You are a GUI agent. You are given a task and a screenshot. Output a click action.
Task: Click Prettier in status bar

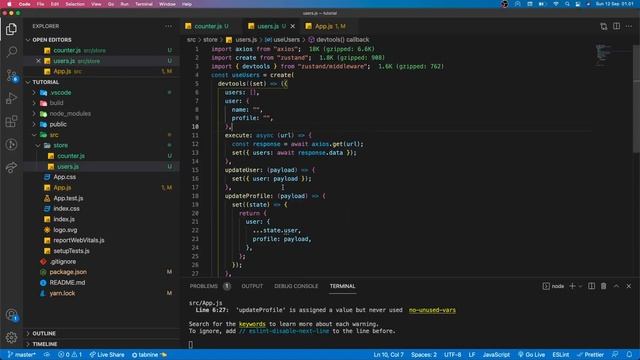tap(591, 355)
